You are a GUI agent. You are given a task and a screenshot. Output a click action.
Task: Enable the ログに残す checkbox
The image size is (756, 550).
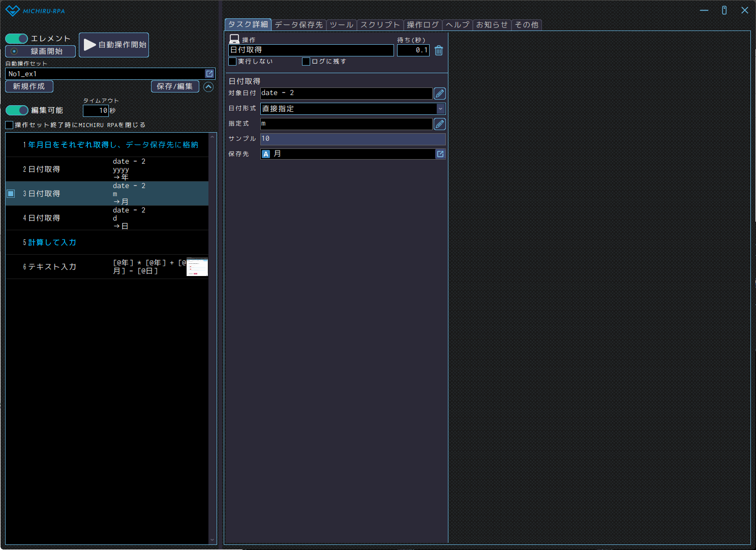[306, 62]
